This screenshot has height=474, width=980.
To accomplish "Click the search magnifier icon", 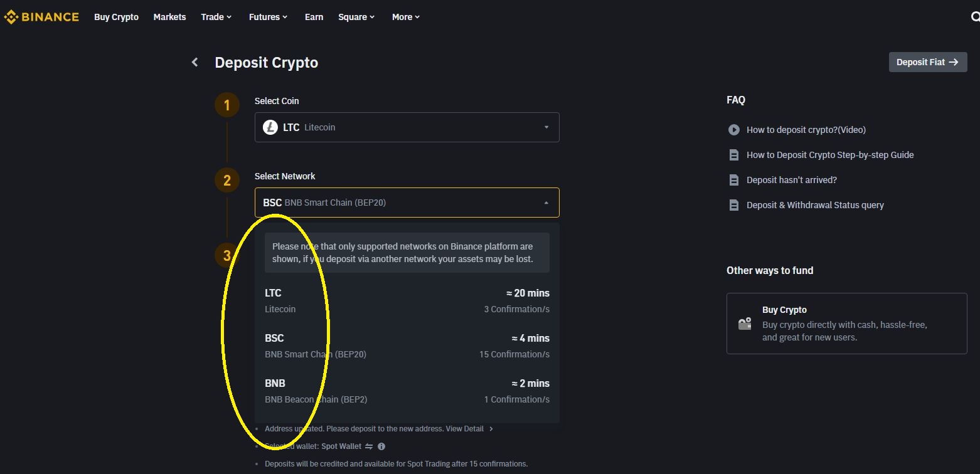I will coord(974,17).
